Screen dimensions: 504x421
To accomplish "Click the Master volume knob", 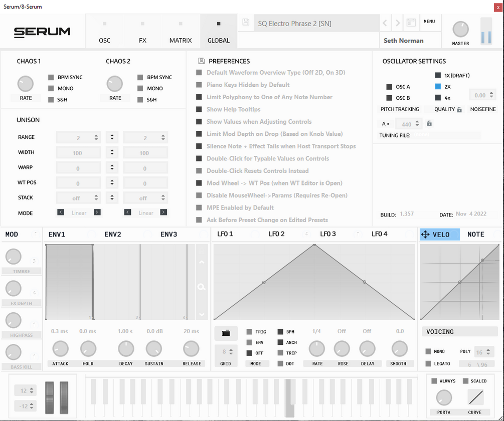I will [x=460, y=29].
